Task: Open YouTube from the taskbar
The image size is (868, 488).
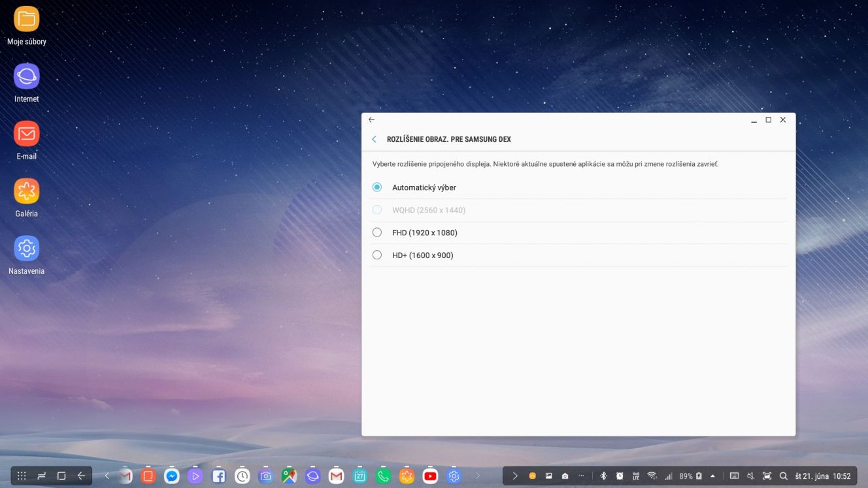Action: [431, 476]
